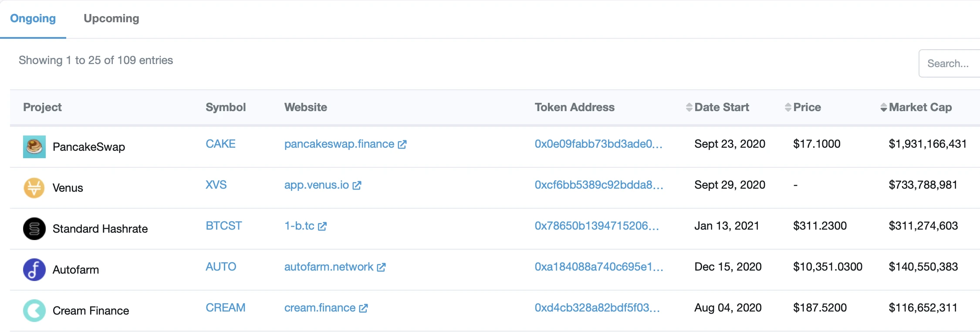Select the $140,550,383 market cap cell

pos(923,267)
